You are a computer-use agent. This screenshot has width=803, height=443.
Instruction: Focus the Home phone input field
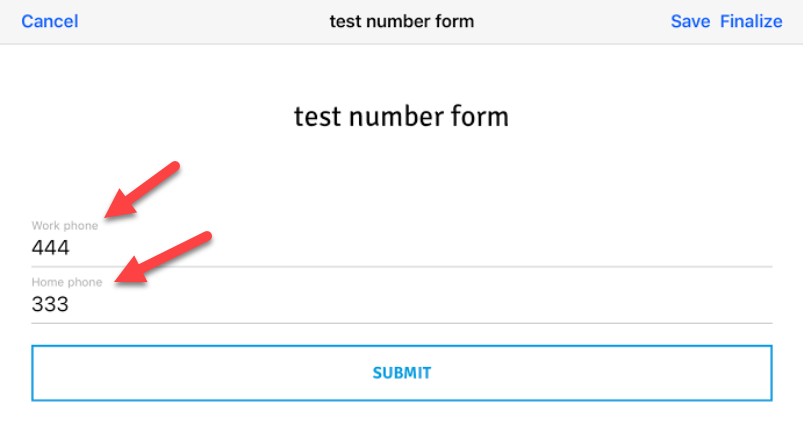click(400, 304)
